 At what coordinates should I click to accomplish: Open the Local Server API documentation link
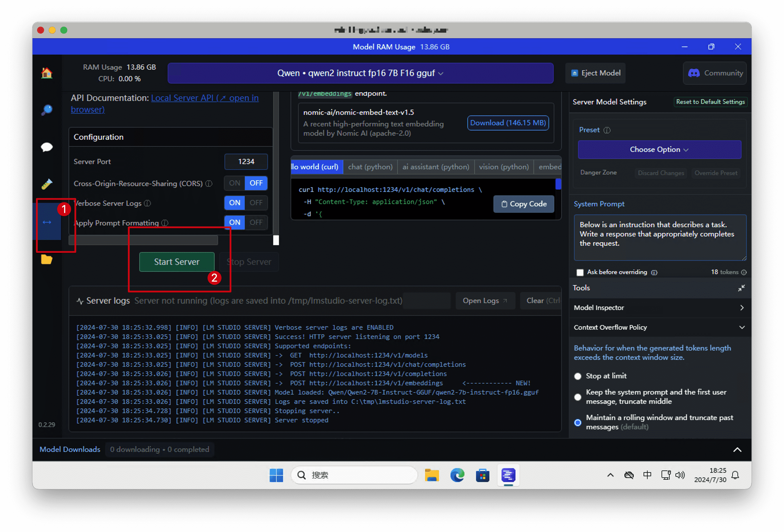click(x=165, y=103)
